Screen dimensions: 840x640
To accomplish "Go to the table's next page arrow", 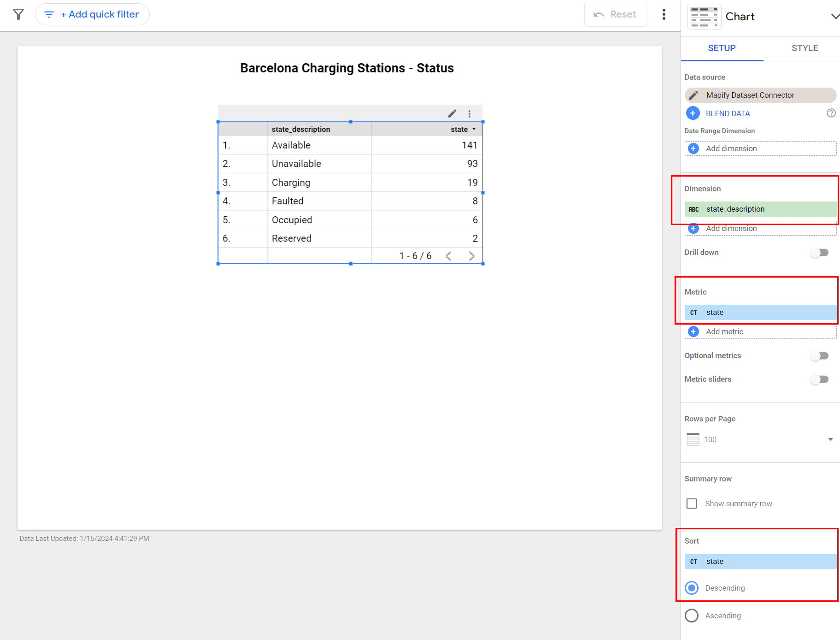I will click(471, 256).
